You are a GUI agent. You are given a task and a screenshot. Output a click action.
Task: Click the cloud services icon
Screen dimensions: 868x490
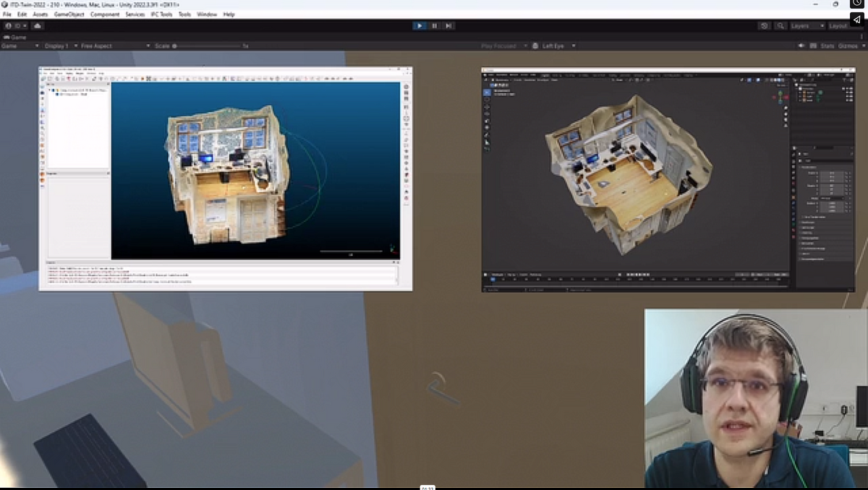tap(38, 25)
